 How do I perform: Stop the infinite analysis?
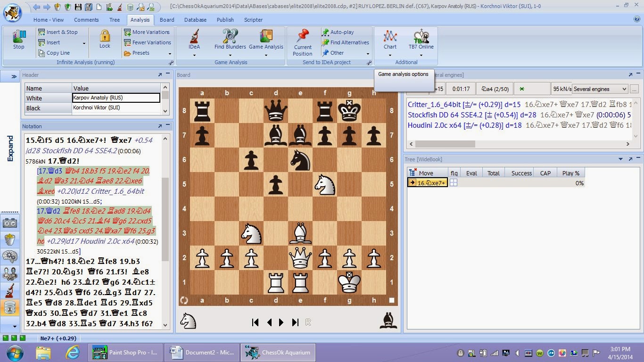(x=19, y=40)
